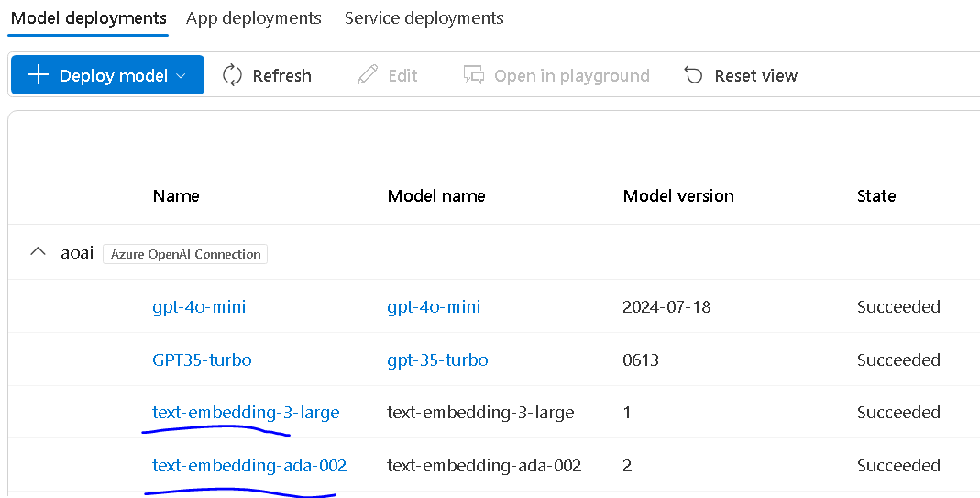Collapse the aoai connection group chevron

coord(39,252)
